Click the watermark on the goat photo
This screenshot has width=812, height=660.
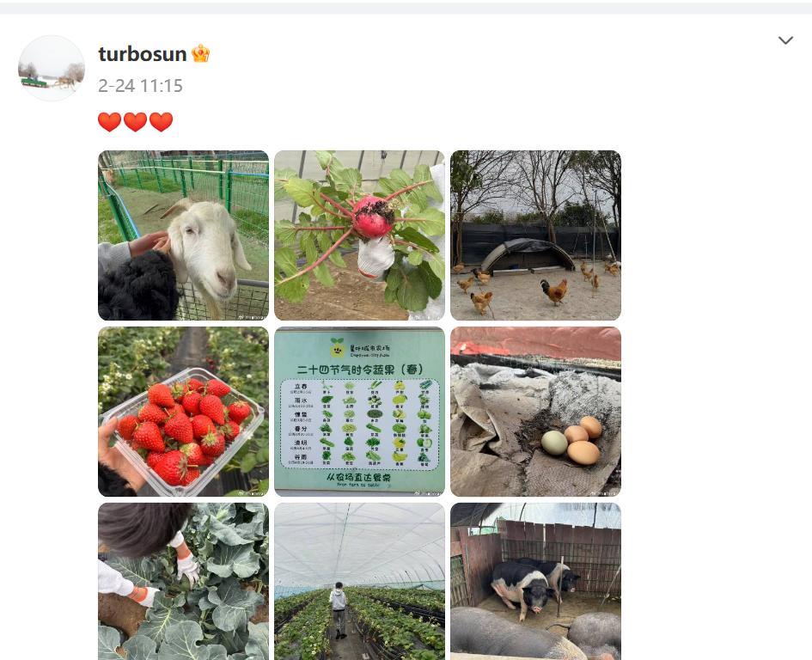click(x=251, y=316)
